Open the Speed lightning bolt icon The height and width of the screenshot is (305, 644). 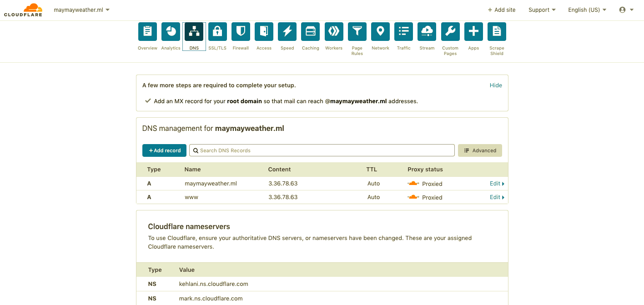(x=287, y=31)
